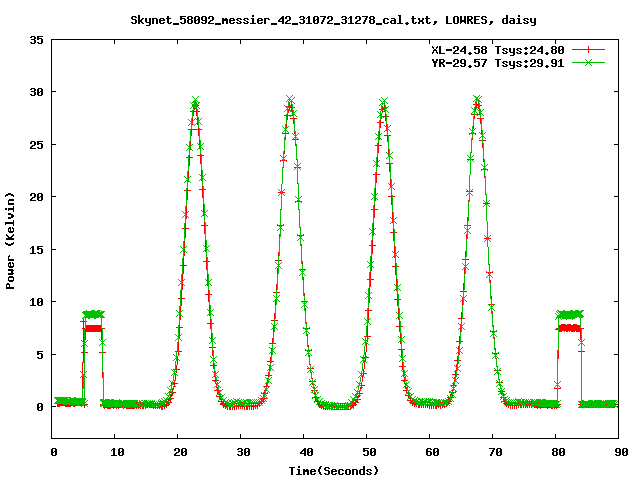Click the green calibration plateau near 6 seconds
640x480 pixels.
pyautogui.click(x=93, y=314)
